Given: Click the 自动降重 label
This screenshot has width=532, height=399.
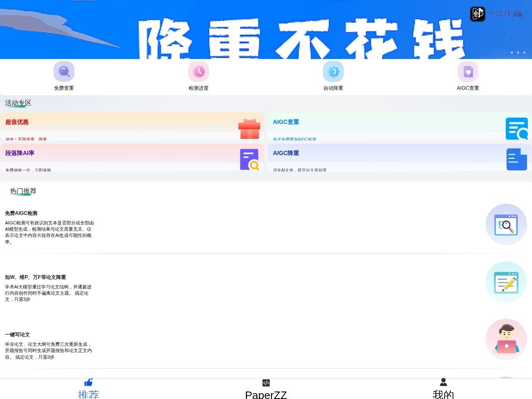Looking at the screenshot, I should (333, 88).
